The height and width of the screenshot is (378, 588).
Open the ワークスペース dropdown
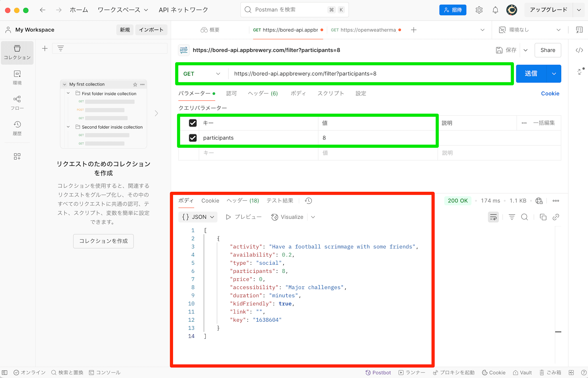point(123,10)
